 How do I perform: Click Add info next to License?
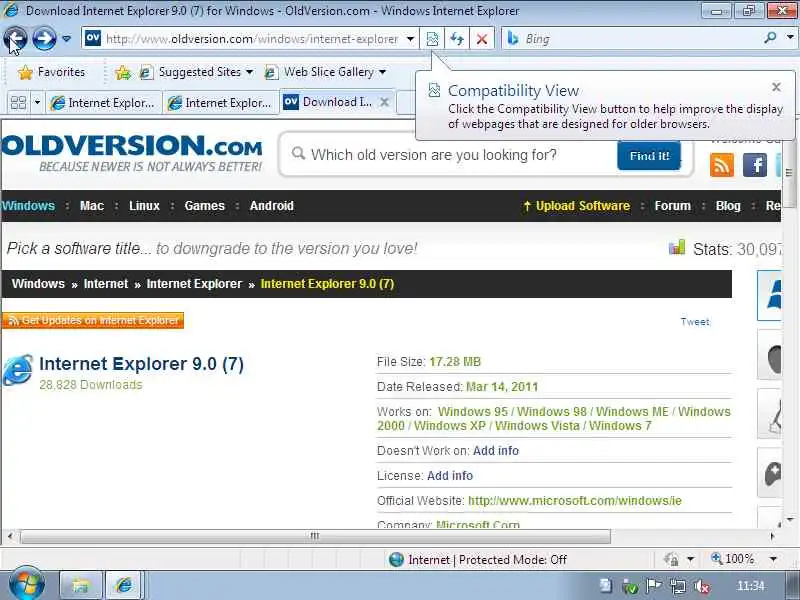(x=449, y=476)
